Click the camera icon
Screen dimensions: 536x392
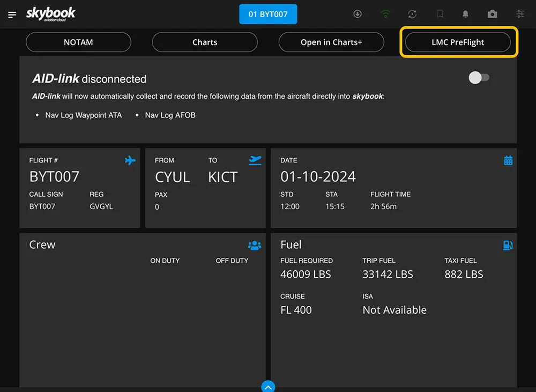(x=492, y=14)
